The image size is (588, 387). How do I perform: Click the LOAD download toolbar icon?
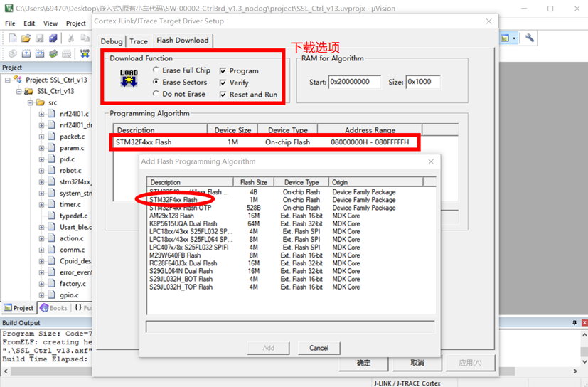pyautogui.click(x=85, y=53)
